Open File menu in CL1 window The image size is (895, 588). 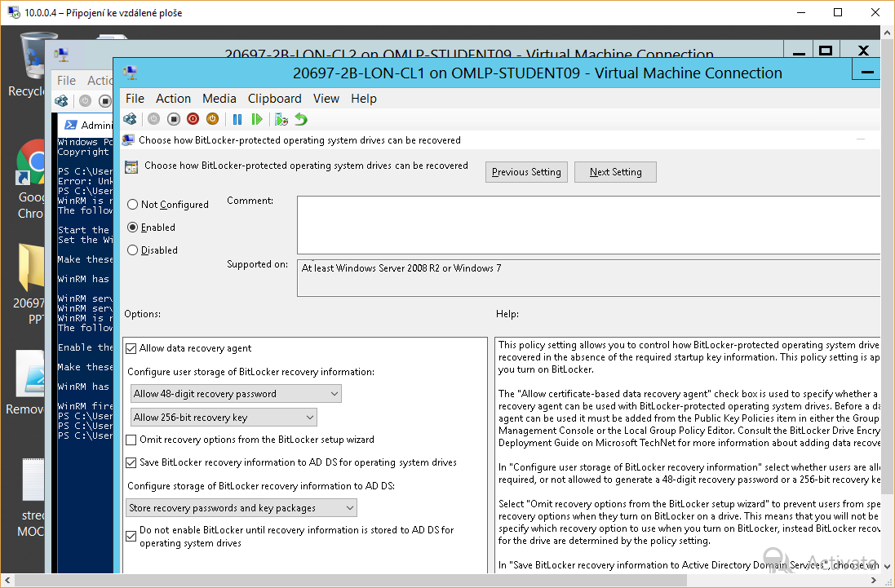pos(135,99)
